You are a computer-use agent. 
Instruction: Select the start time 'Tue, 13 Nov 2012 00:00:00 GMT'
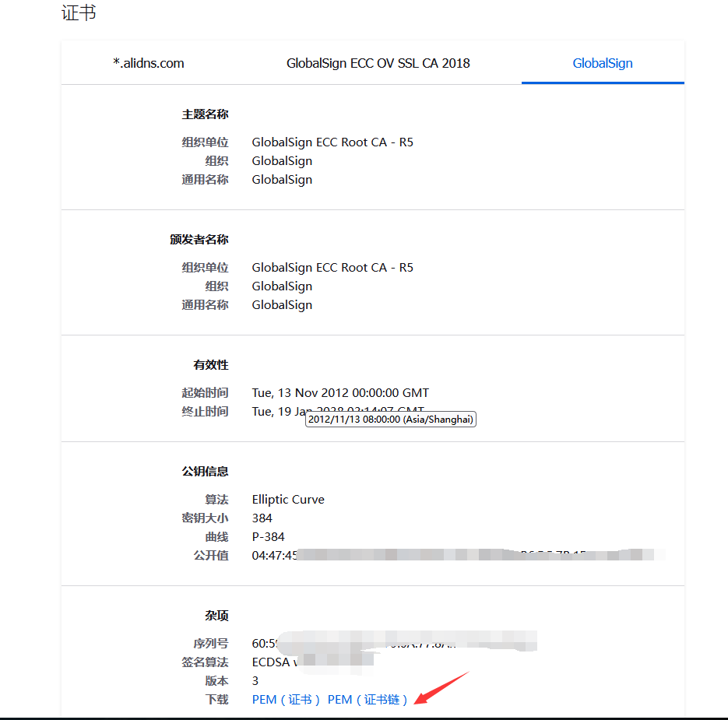click(340, 393)
